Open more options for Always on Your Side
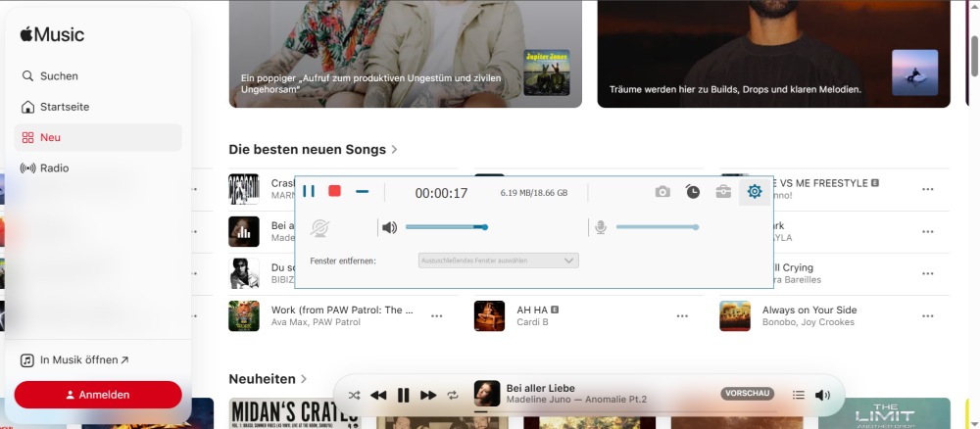The width and height of the screenshot is (980, 429). click(927, 316)
